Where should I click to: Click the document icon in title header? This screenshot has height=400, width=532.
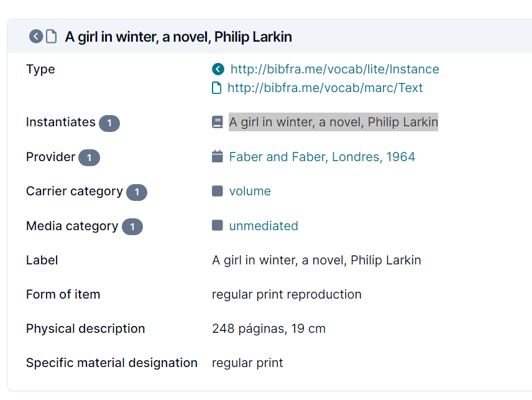point(51,37)
